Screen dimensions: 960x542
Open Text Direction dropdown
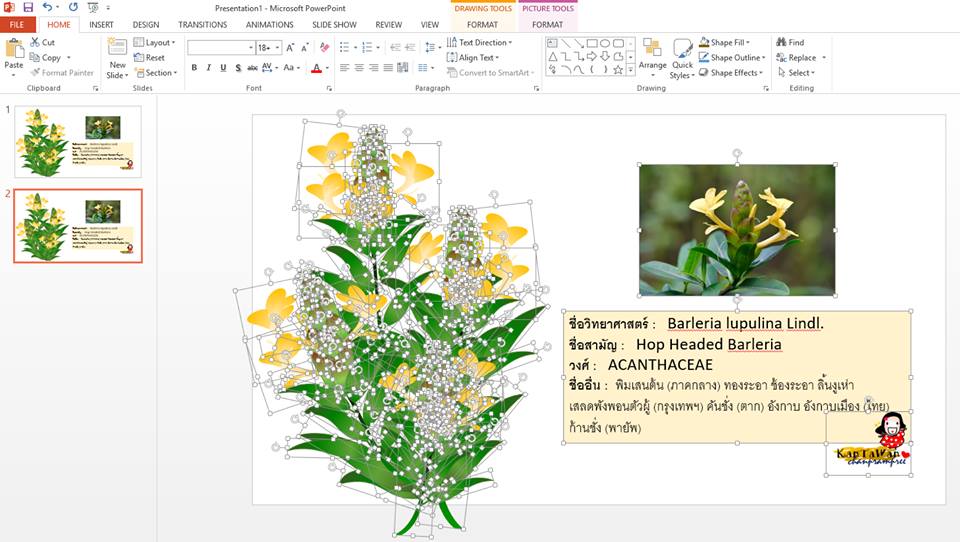(x=480, y=42)
